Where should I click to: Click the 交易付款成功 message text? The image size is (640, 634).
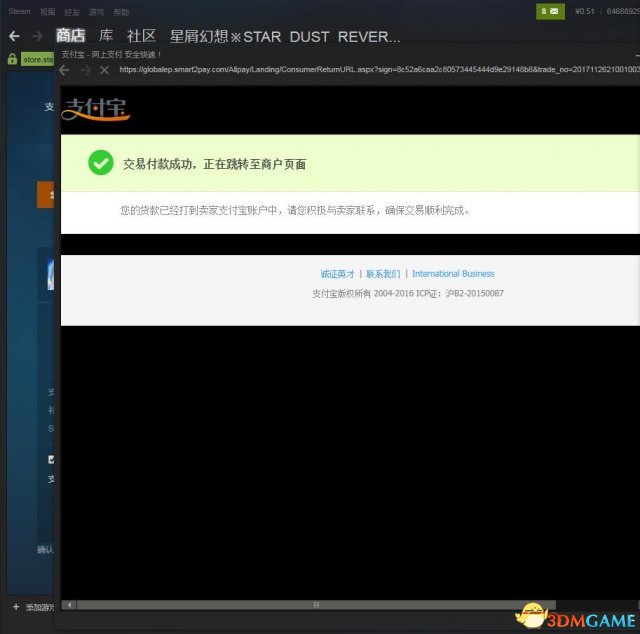[x=214, y=164]
